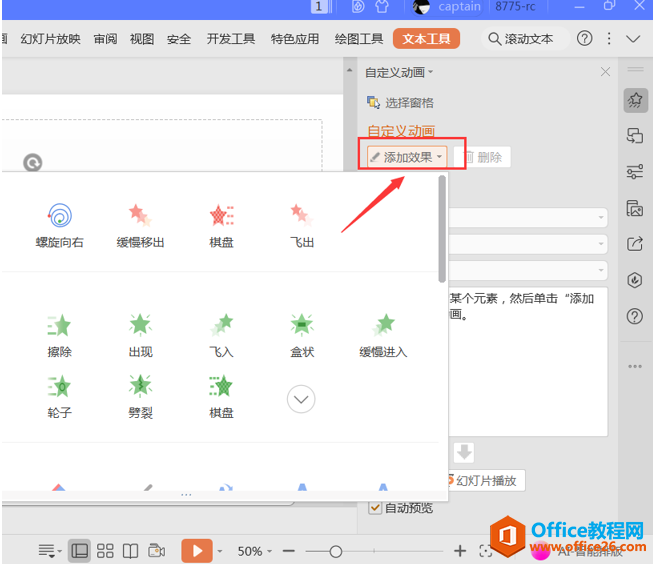The image size is (653, 564).
Task: Open the 绘图工具 tab
Action: point(359,39)
